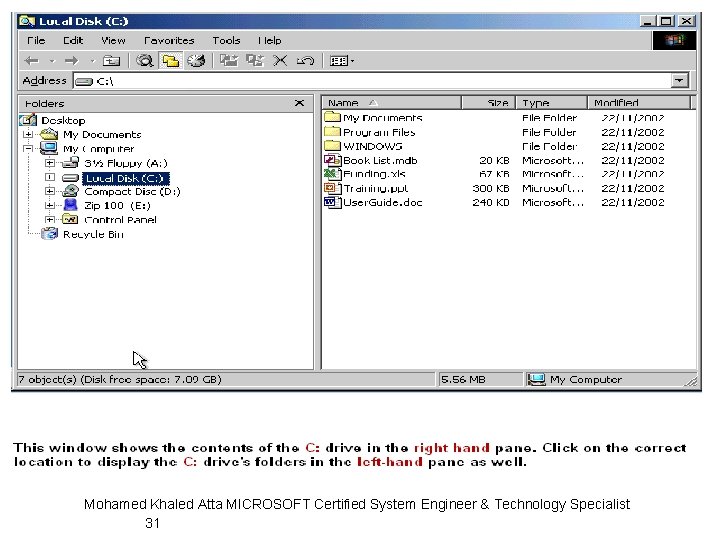Screen dimensions: 720x540
Task: Click the 5.56 MB status bar value
Action: click(x=463, y=380)
